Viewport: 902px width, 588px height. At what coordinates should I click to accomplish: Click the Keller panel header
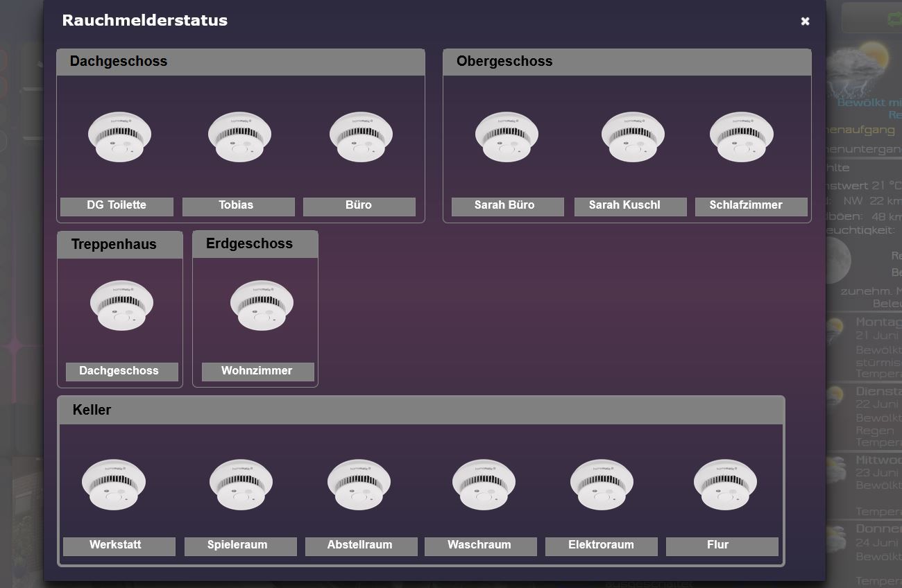(421, 410)
